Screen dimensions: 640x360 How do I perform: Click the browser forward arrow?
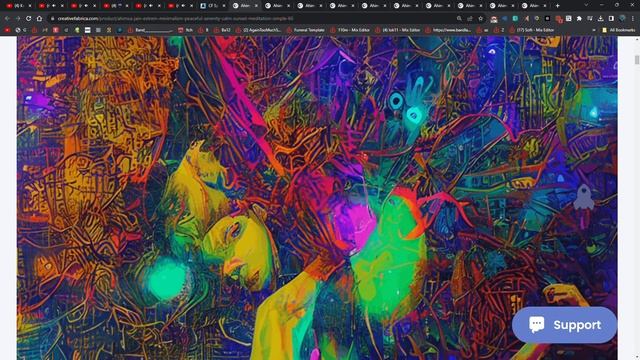18,18
